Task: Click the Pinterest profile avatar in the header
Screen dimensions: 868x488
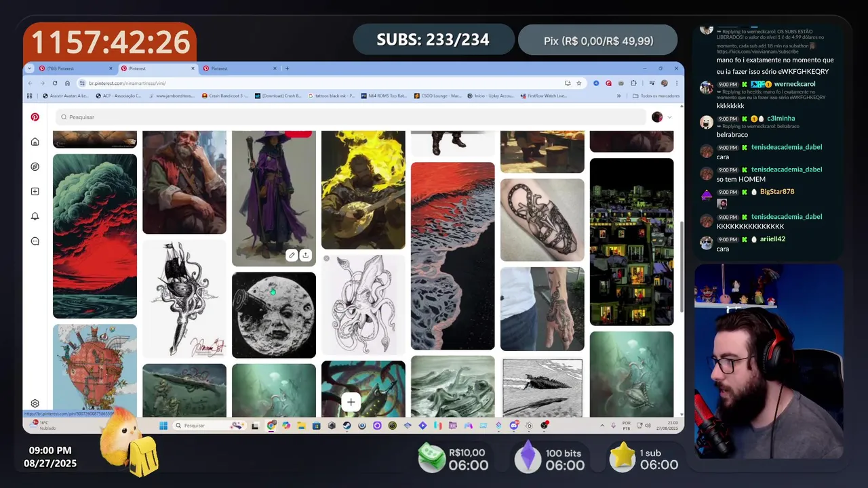Action: [x=657, y=117]
